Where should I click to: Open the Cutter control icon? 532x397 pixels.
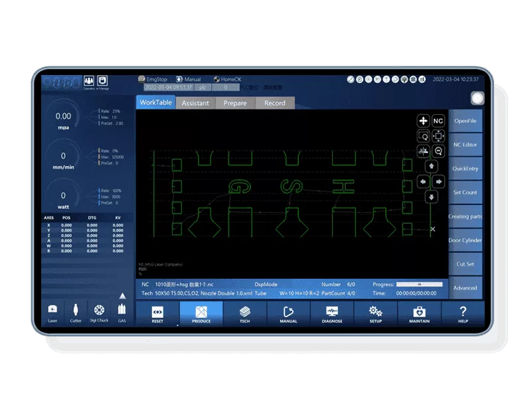(x=76, y=313)
